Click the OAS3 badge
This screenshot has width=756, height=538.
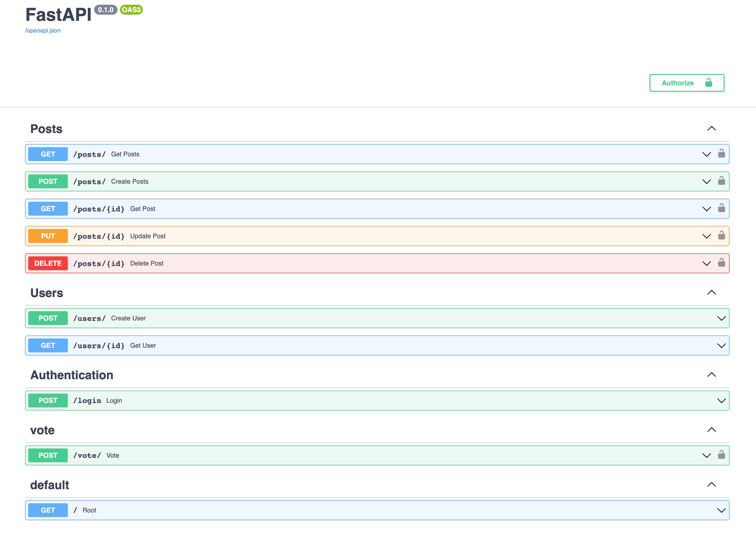[x=132, y=10]
